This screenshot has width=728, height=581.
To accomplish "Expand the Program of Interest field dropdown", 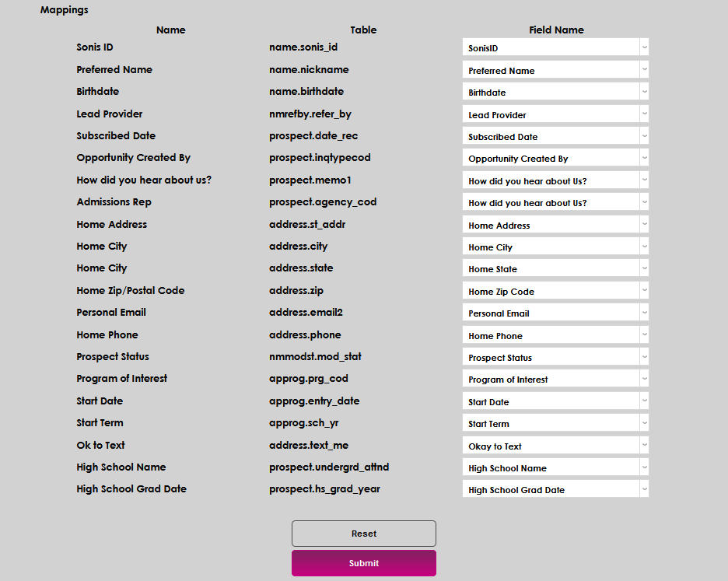I will (x=555, y=379).
